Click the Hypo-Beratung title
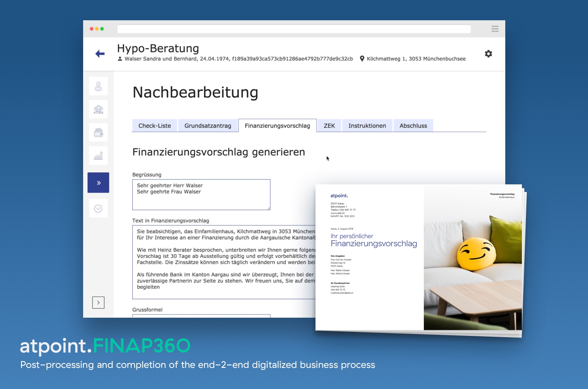 (158, 48)
